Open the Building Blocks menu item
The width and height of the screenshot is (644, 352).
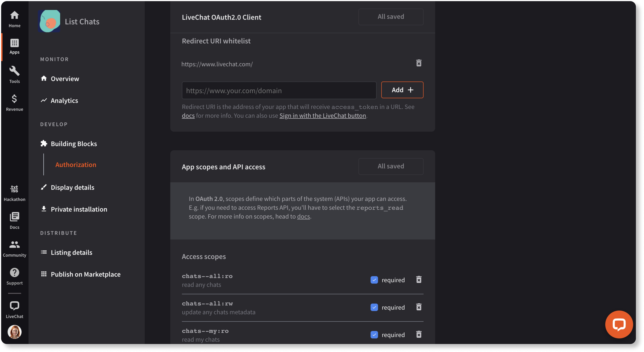click(x=69, y=144)
